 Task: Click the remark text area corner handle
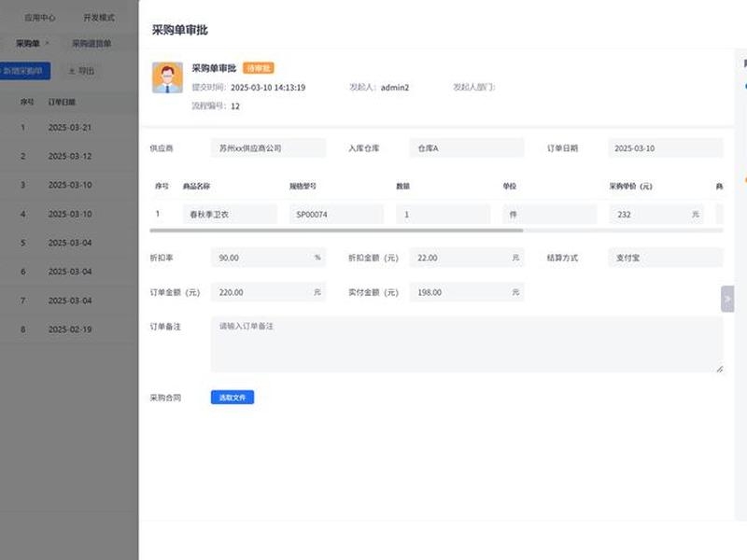click(x=719, y=369)
